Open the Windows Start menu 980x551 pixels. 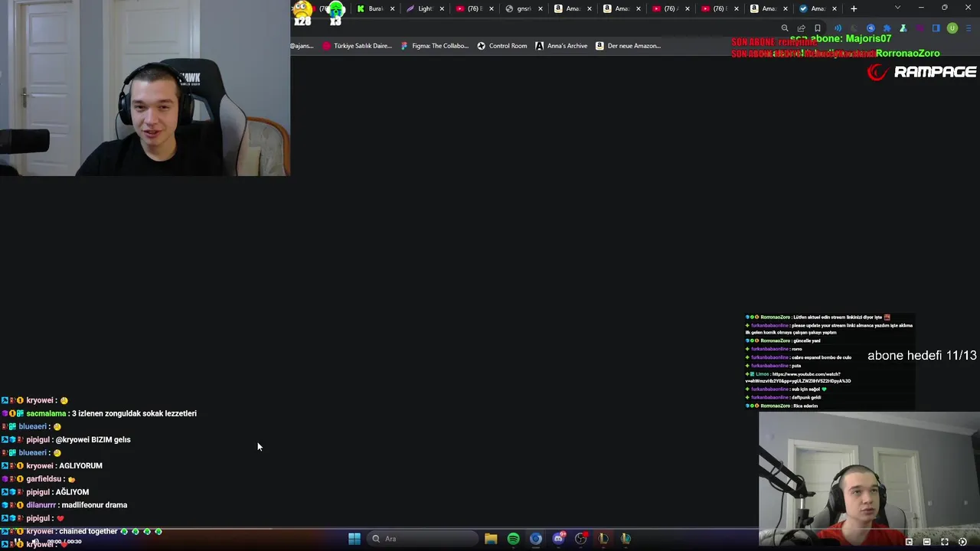tap(354, 539)
